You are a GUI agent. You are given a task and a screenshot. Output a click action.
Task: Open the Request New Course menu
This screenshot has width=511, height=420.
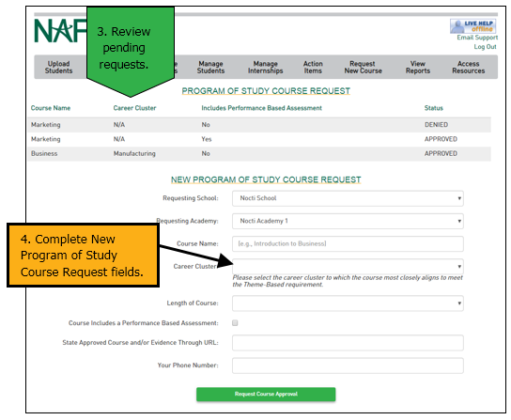click(363, 67)
